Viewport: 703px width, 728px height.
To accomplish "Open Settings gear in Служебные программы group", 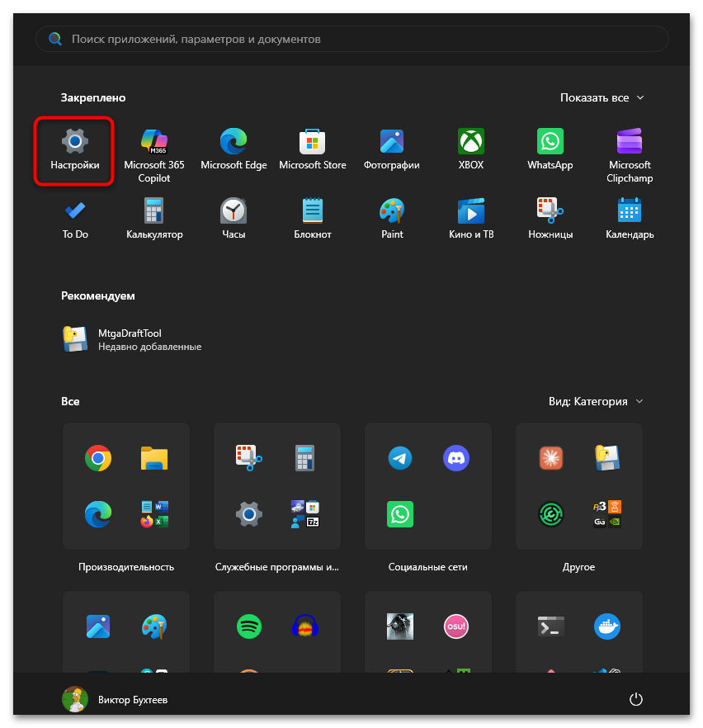I will tap(249, 514).
